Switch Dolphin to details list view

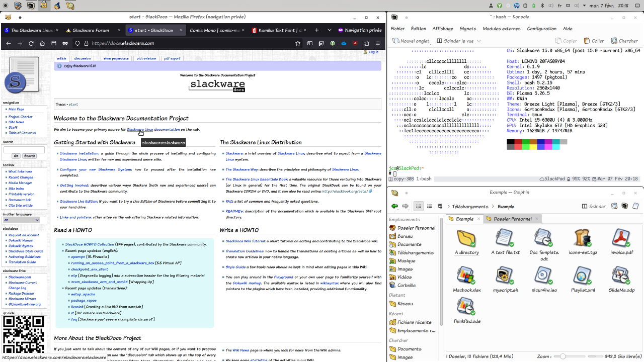pos(429,206)
